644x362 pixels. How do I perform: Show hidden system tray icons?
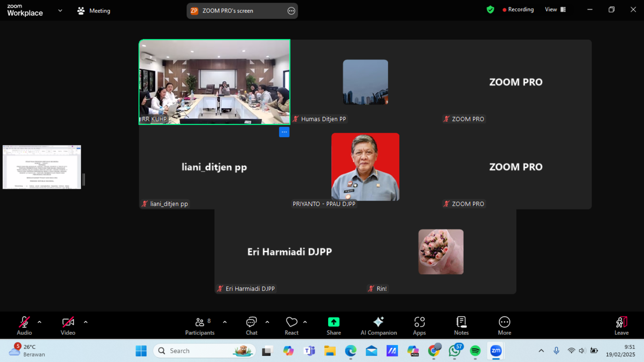tap(541, 351)
